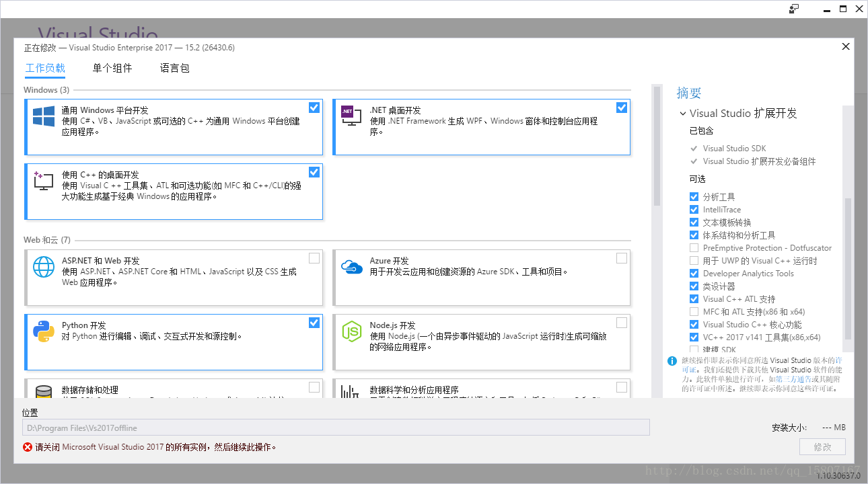Viewport: 868px width, 484px height.
Task: Check the Node.js 开发 workload
Action: pos(622,323)
